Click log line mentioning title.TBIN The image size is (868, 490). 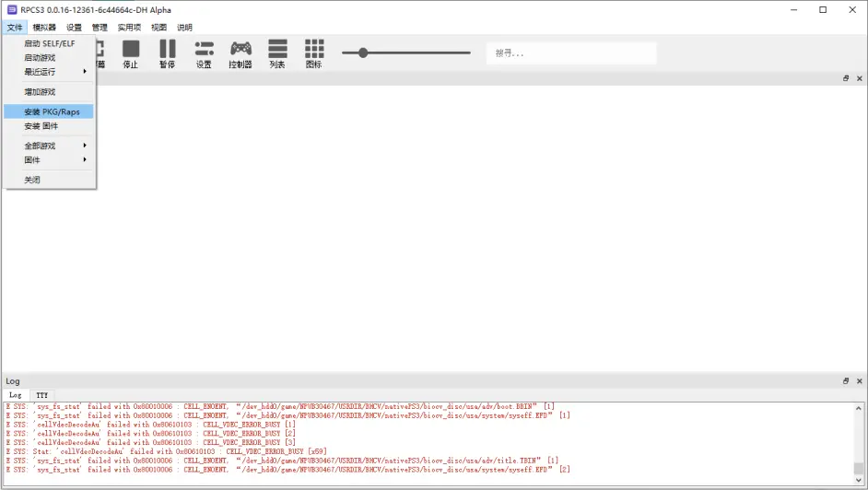282,461
